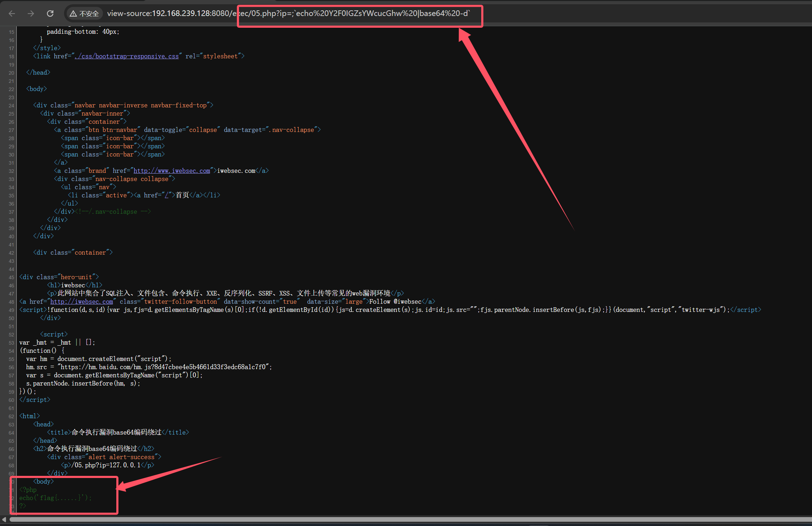812x526 pixels.
Task: Click the <?php opening tag line
Action: tap(28, 490)
